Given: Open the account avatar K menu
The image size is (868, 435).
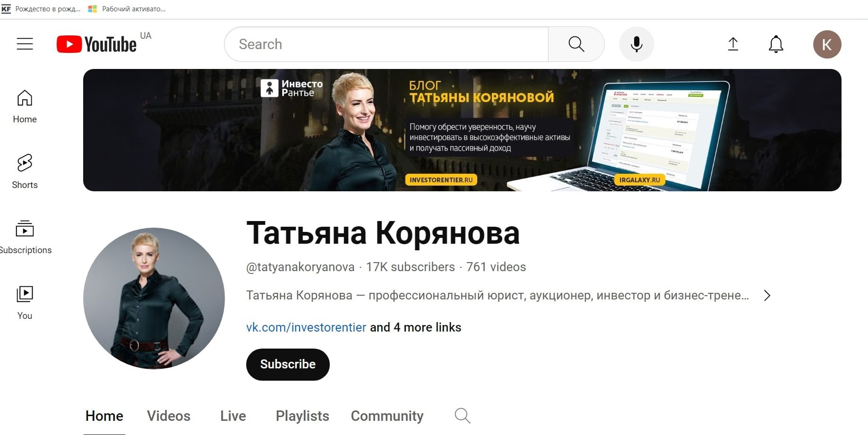Looking at the screenshot, I should point(827,44).
